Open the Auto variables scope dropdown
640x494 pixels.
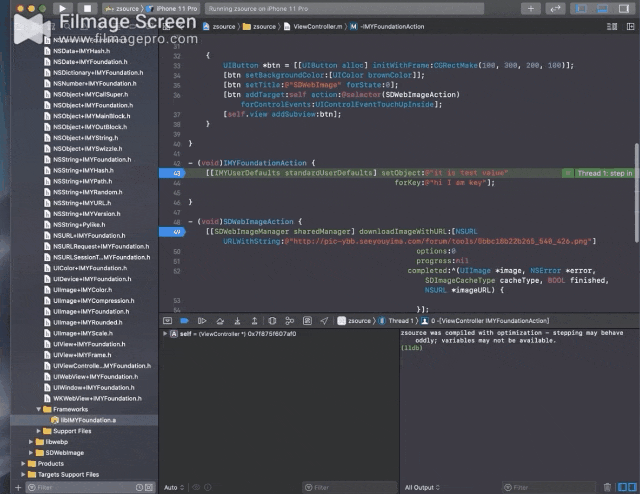click(x=174, y=487)
